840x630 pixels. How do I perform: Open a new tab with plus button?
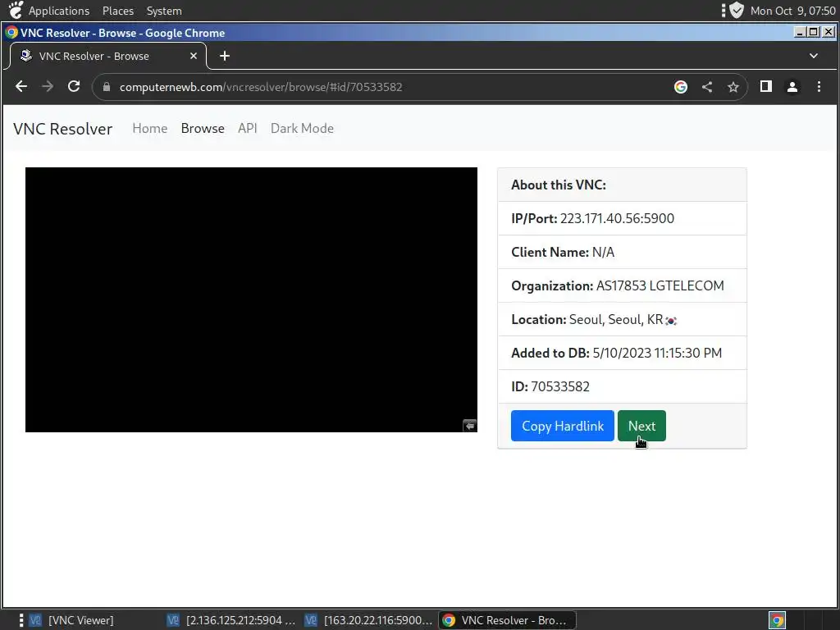(225, 56)
